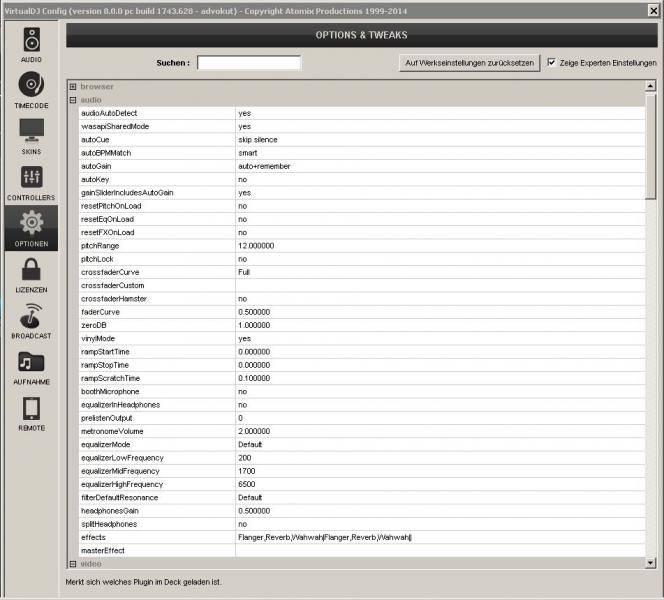Click the rampScratchTime value 0.100000

point(254,378)
